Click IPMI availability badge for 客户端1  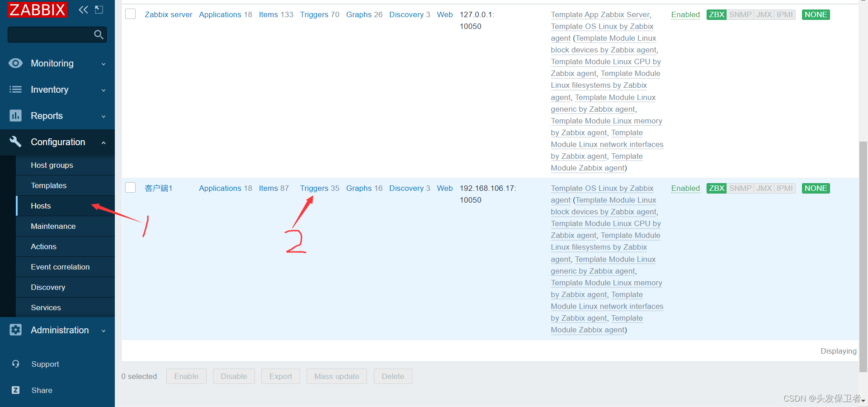coord(785,188)
